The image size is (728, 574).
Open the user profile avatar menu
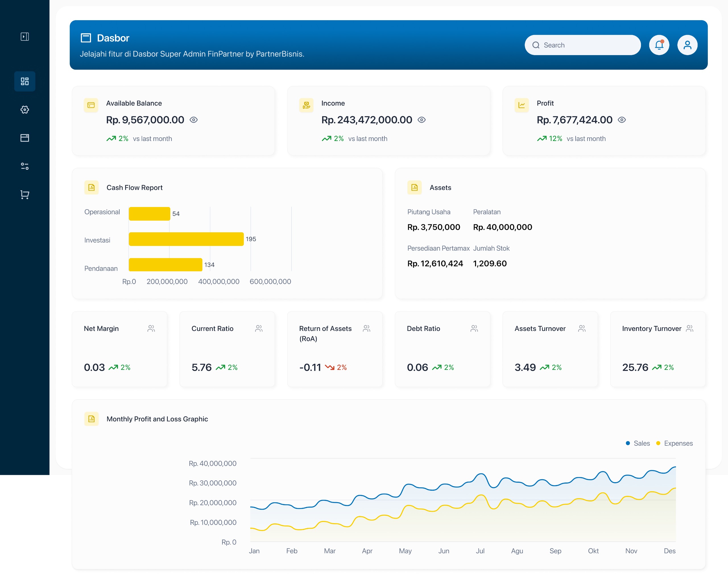[x=687, y=45]
